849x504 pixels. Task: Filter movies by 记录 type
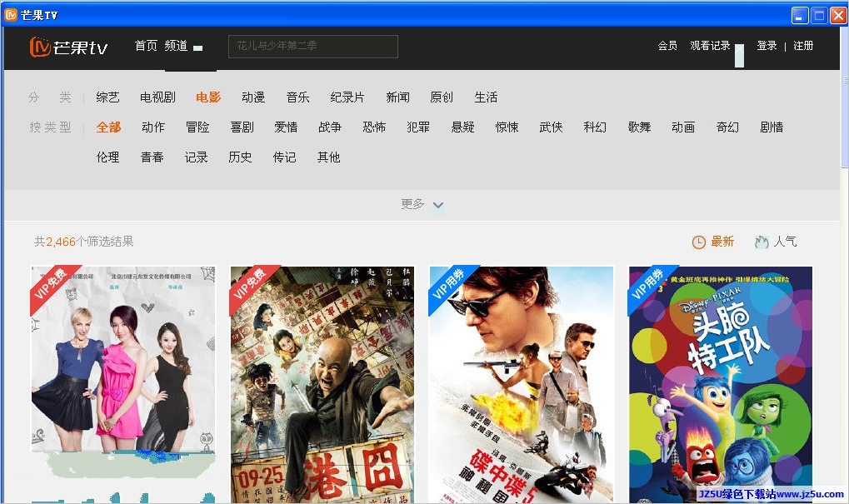click(196, 157)
